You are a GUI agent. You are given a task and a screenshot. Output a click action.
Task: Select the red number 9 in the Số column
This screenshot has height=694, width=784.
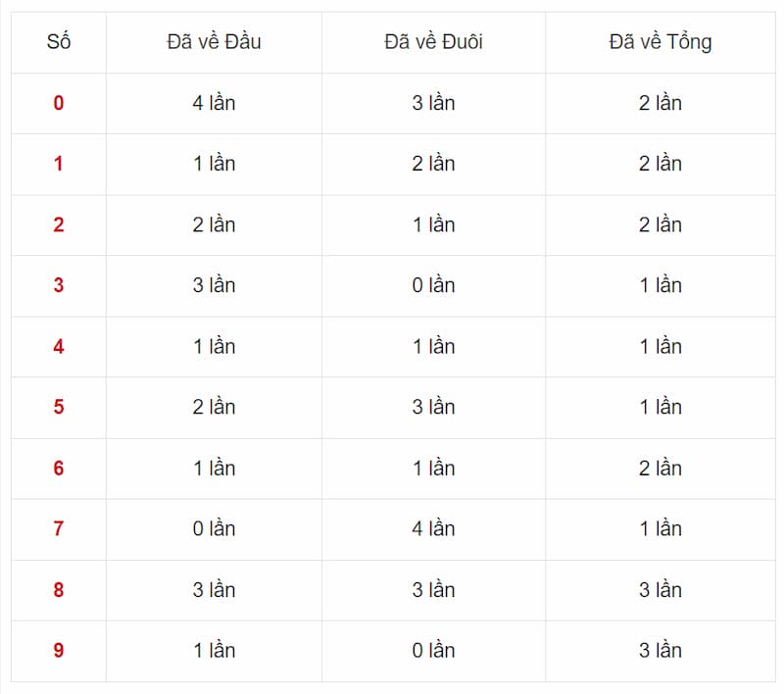[x=59, y=650]
